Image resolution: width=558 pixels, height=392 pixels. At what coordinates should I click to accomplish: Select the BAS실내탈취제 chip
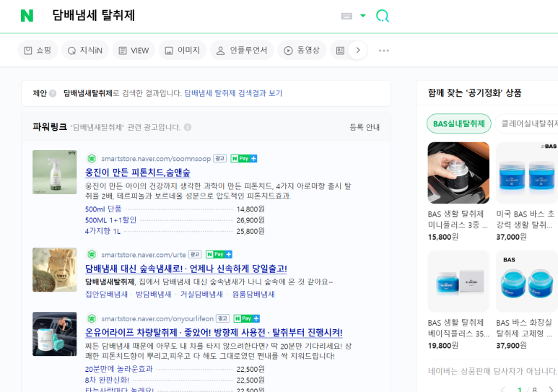(x=458, y=123)
